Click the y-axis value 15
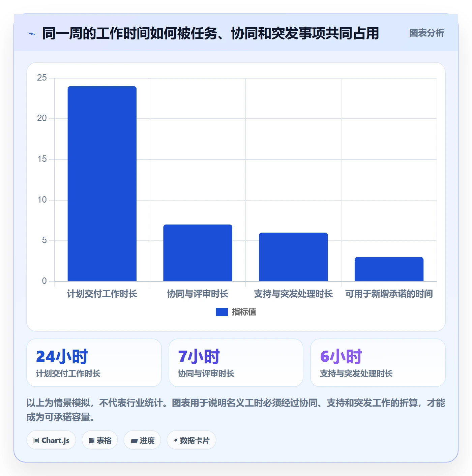Viewport: 472px width, 476px height. [x=42, y=159]
